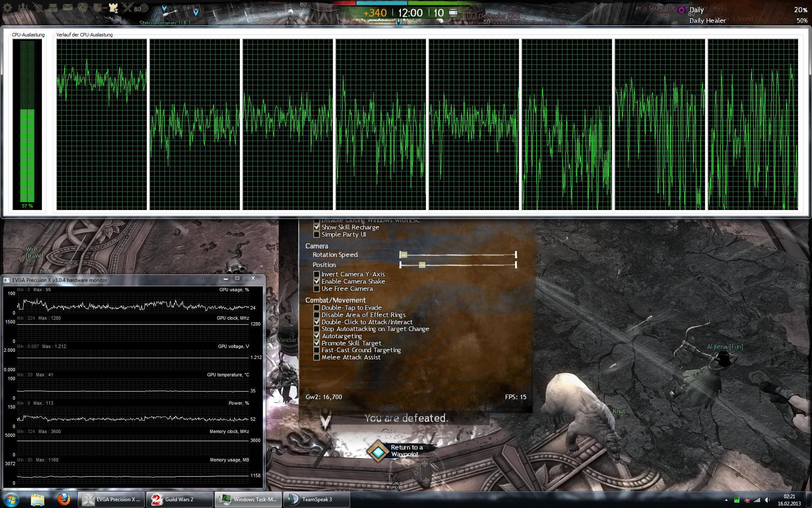Open the guild shield icon
Screen dimensions: 812x508
(x=98, y=8)
